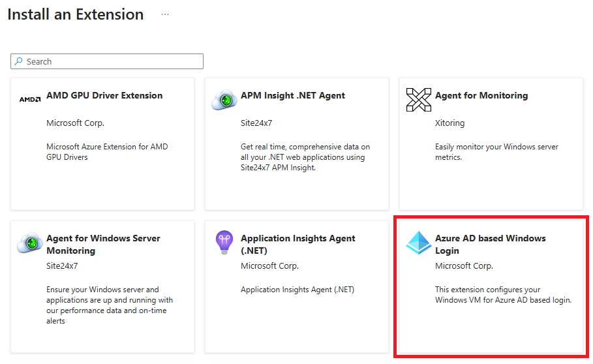Click description 'This extension configures your Windows VM'
Screen dimensions: 593x364
pyautogui.click(x=504, y=294)
